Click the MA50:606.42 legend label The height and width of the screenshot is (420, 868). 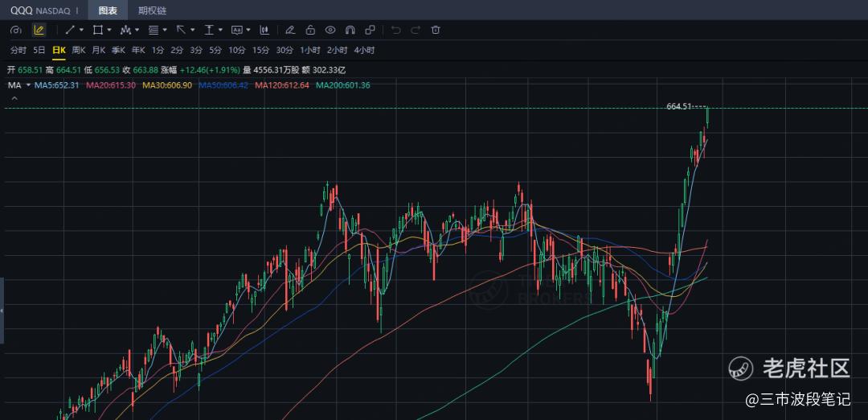223,85
